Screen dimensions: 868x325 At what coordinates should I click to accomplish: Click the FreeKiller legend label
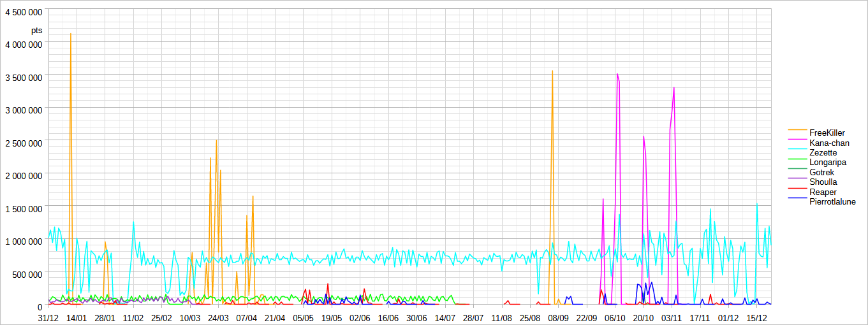coord(827,133)
